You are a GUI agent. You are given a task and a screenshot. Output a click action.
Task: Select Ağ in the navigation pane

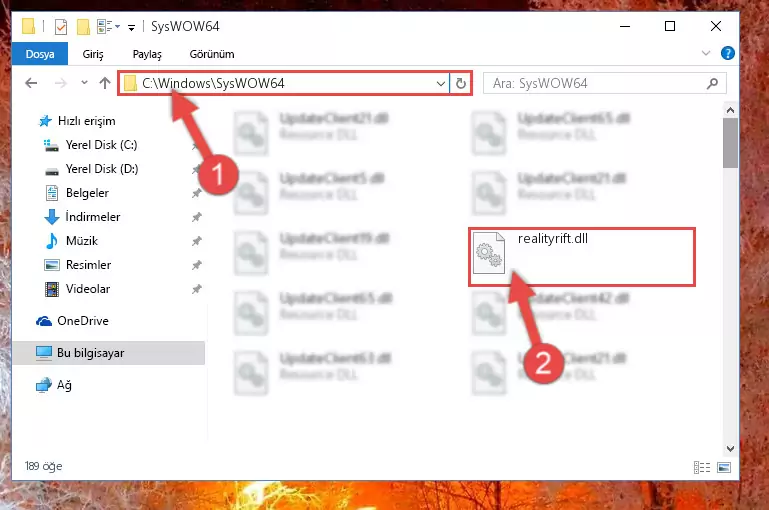pyautogui.click(x=64, y=385)
